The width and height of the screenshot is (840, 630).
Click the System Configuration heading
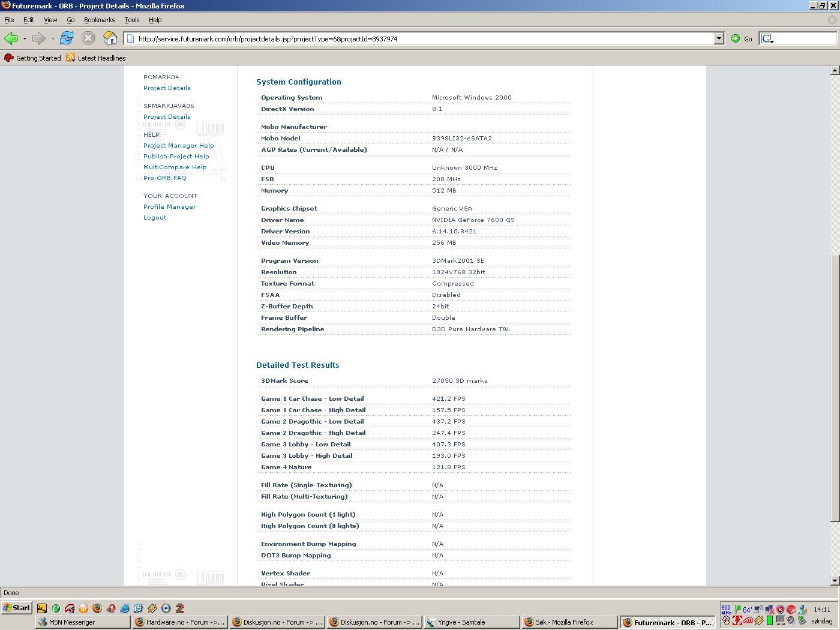coord(298,82)
